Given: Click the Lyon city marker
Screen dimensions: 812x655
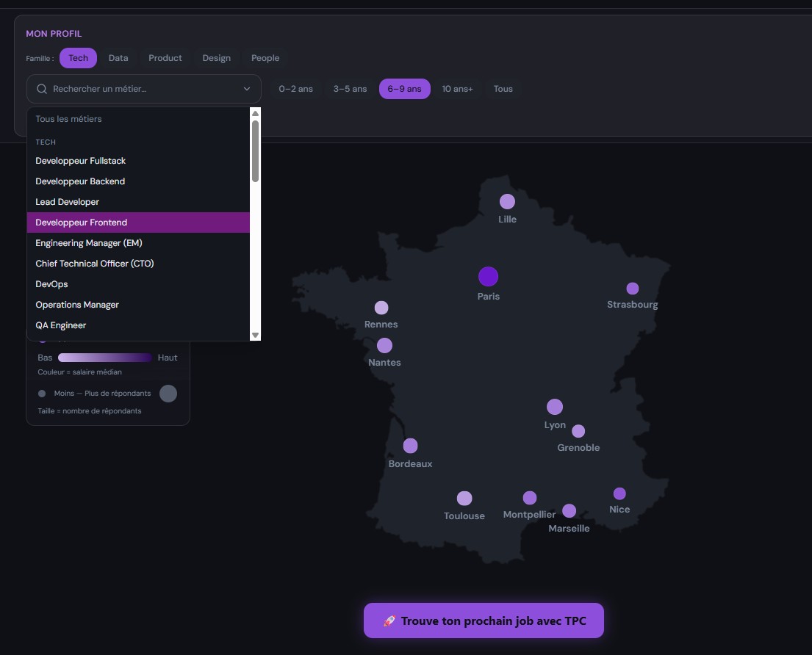Looking at the screenshot, I should (x=555, y=407).
